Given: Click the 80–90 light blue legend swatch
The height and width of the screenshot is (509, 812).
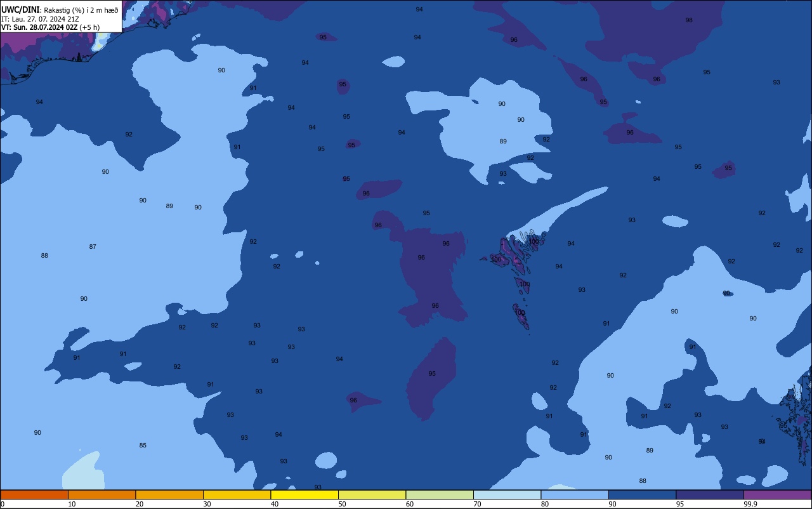Looking at the screenshot, I should pyautogui.click(x=575, y=494).
